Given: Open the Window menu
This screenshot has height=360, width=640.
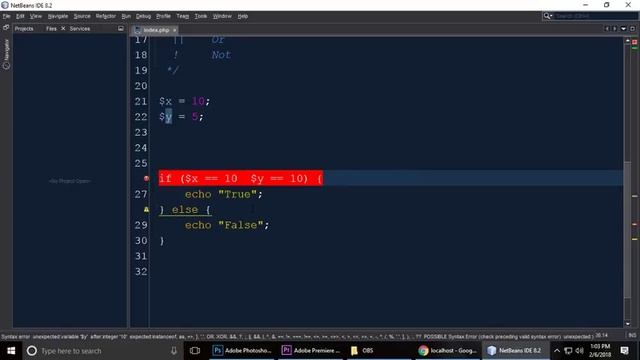Looking at the screenshot, I should click(x=222, y=16).
